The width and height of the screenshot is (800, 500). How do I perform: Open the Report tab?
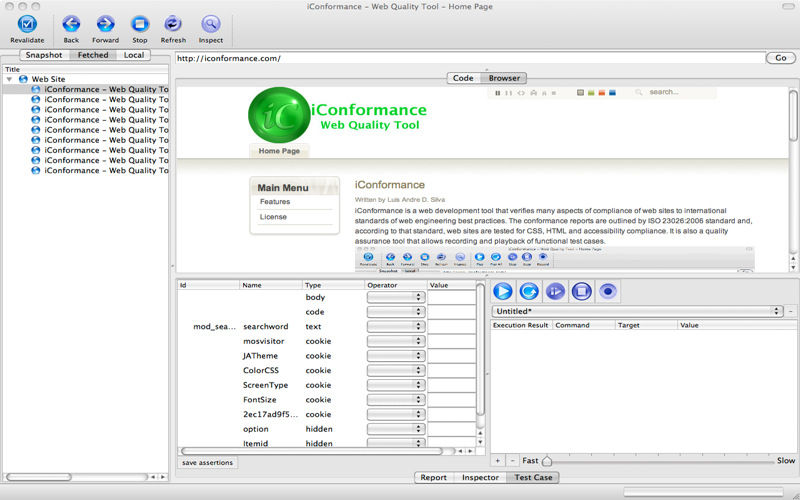(434, 478)
